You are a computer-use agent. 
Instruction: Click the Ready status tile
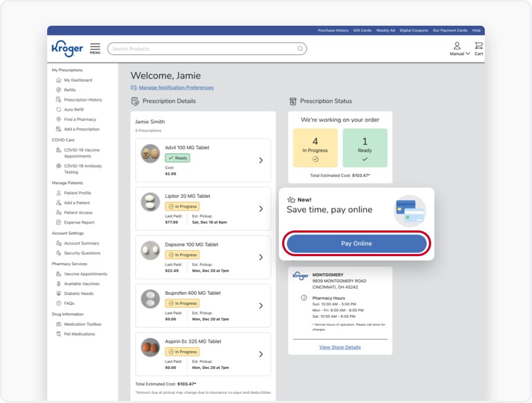tap(365, 148)
